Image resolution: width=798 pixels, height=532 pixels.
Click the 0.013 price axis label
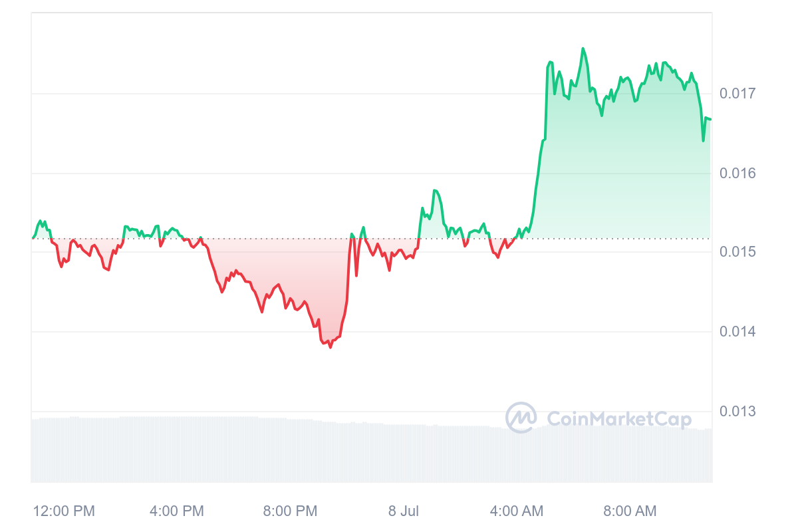tap(737, 412)
